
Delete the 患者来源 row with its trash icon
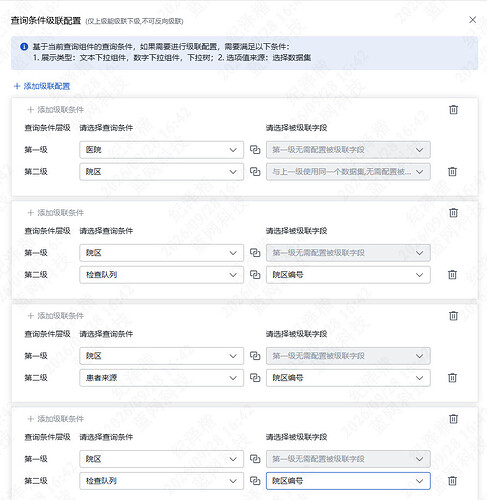coord(452,378)
